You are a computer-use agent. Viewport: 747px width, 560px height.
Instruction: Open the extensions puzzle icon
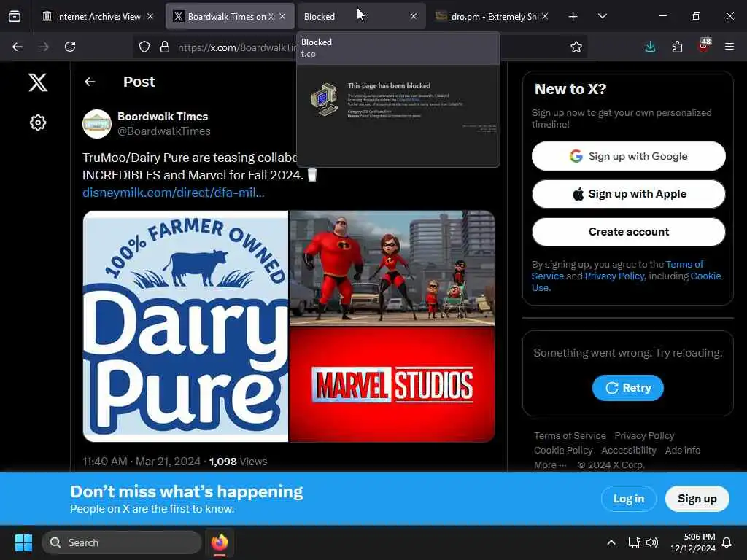(x=677, y=47)
